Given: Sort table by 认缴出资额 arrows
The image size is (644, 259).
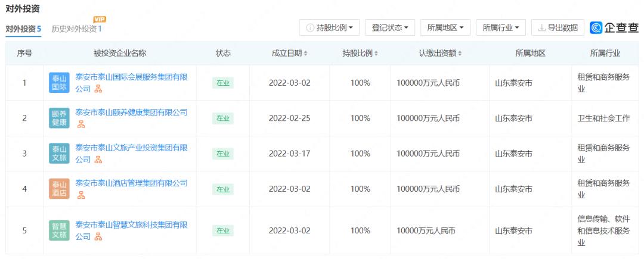Looking at the screenshot, I should pos(460,53).
